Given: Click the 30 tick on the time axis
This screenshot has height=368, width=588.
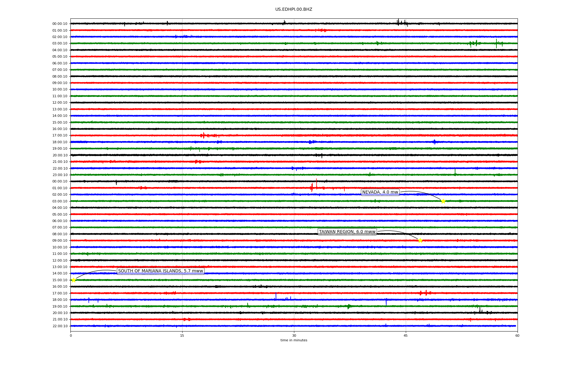Looking at the screenshot, I should [x=294, y=335].
